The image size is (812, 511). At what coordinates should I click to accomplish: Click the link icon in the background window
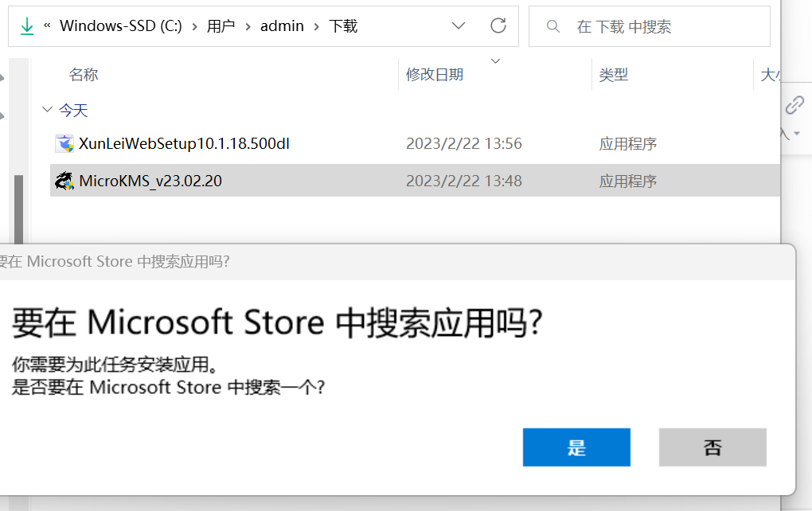point(794,105)
